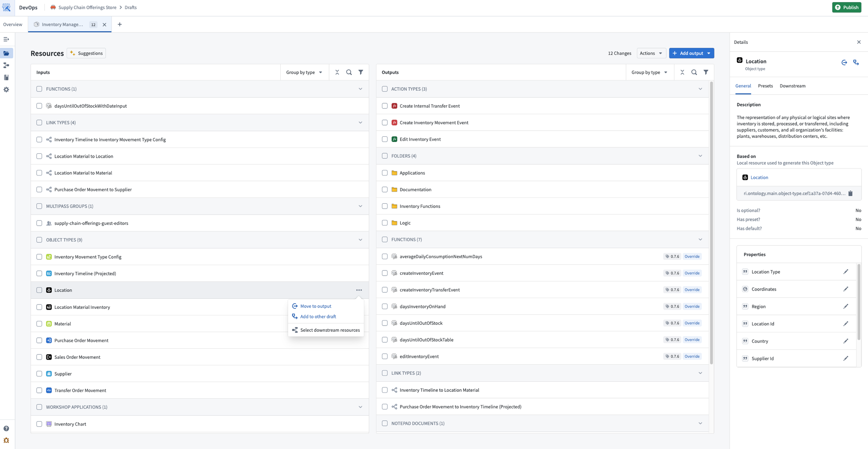868x449 pixels.
Task: Search the Inputs panel with magnifier icon
Action: (x=349, y=73)
